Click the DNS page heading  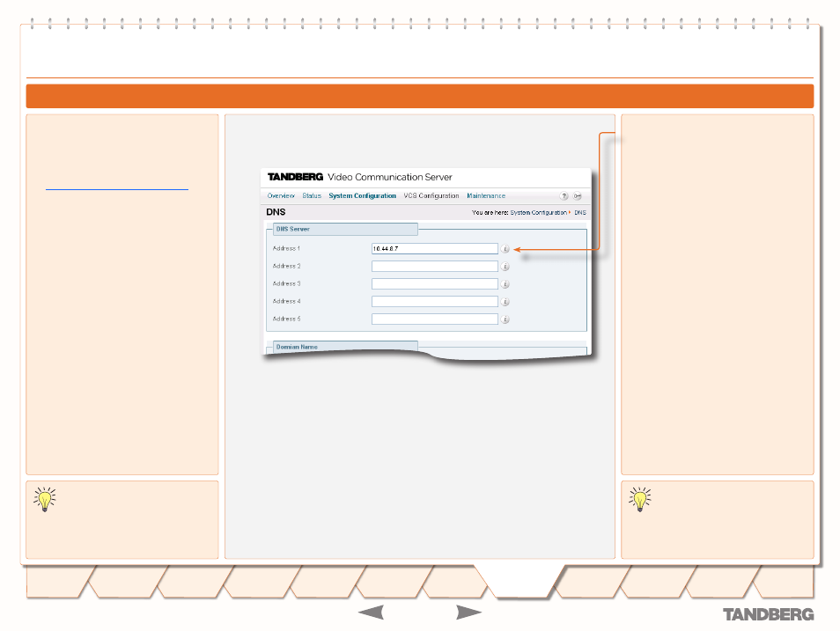click(x=276, y=212)
